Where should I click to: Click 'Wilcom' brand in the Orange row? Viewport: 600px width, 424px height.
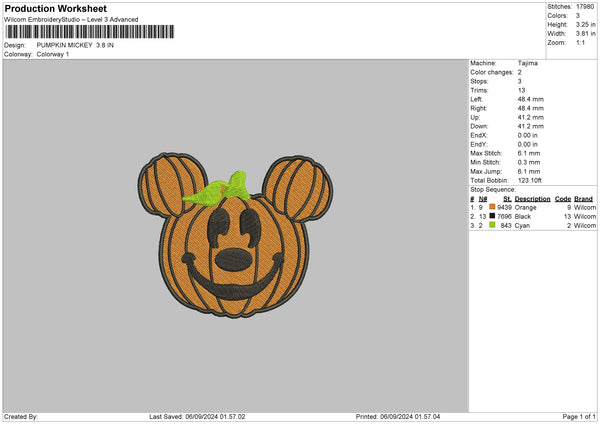pyautogui.click(x=585, y=207)
